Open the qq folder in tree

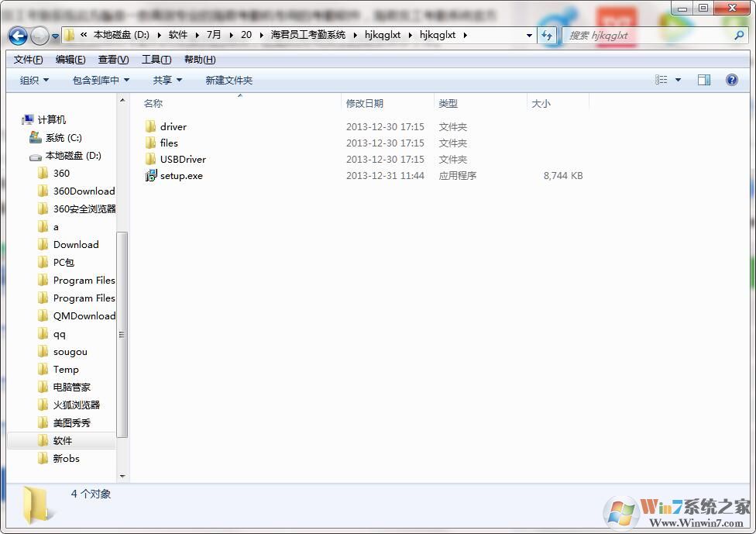click(60, 334)
